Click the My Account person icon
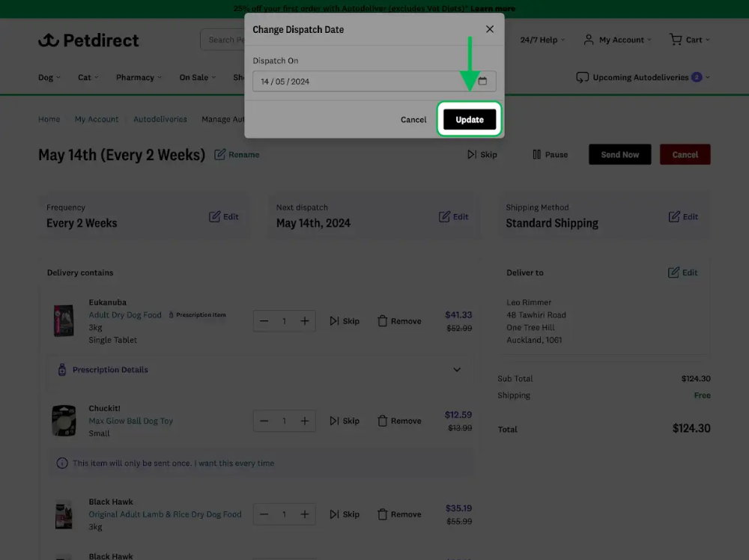 click(x=589, y=40)
